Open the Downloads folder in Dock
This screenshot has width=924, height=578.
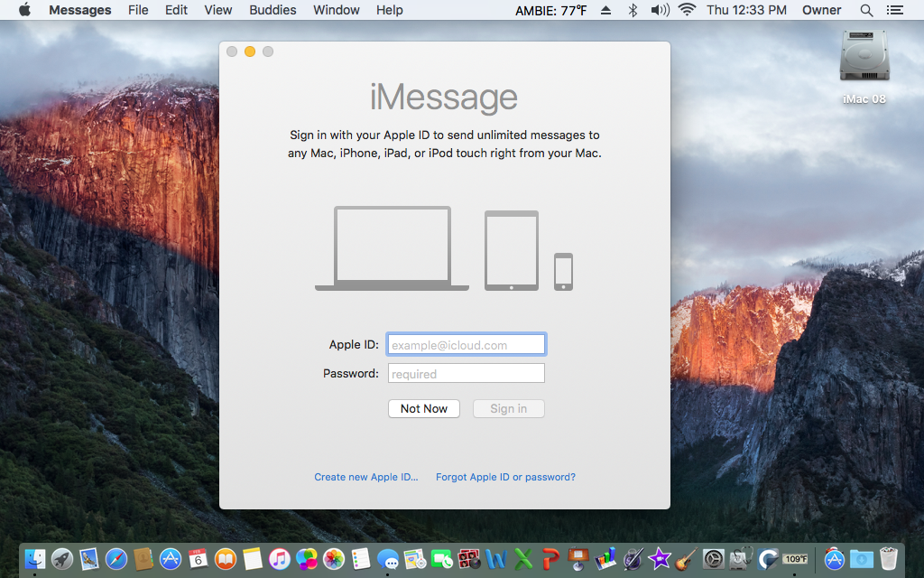click(x=862, y=558)
